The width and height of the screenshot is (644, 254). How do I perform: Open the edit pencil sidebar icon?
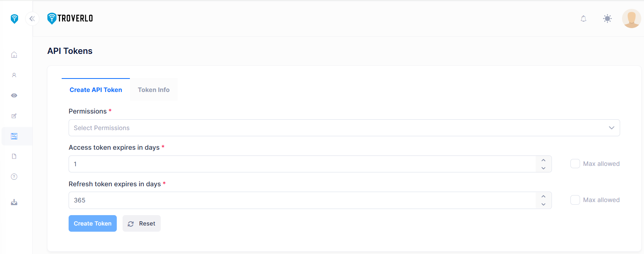(x=14, y=116)
